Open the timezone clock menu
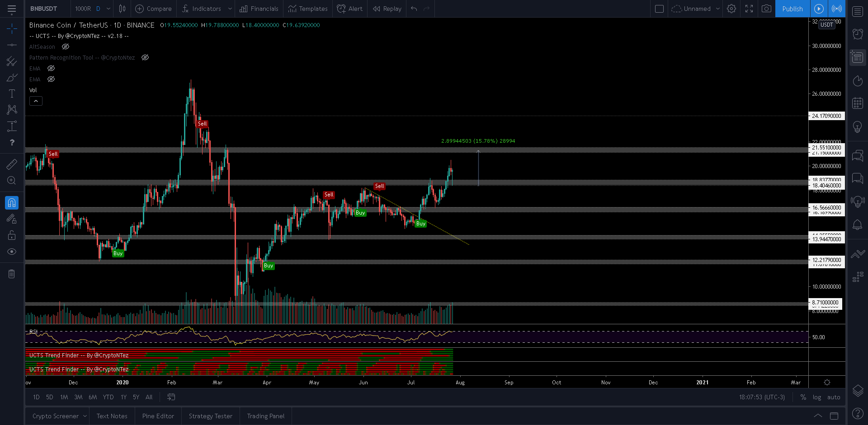 (762, 397)
